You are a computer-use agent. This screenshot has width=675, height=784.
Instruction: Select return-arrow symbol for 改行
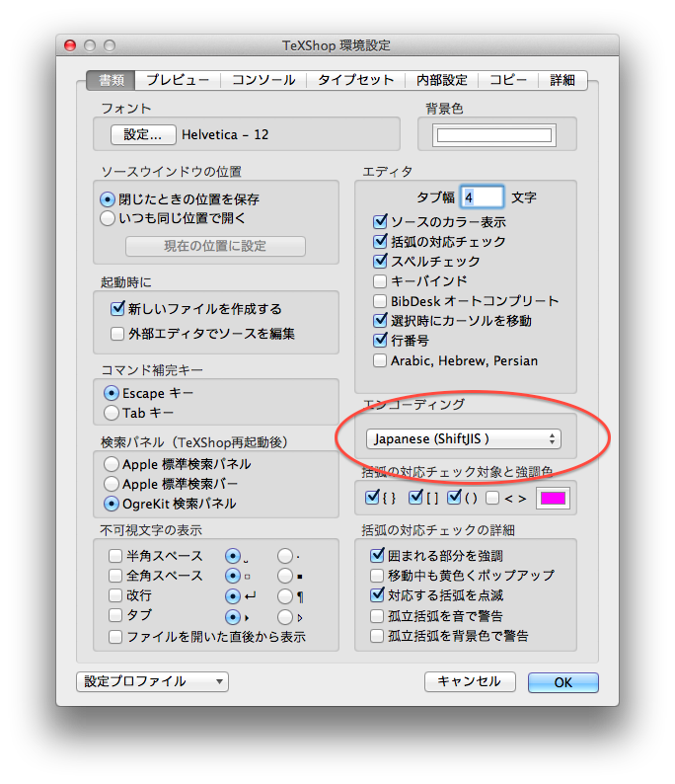(x=233, y=596)
